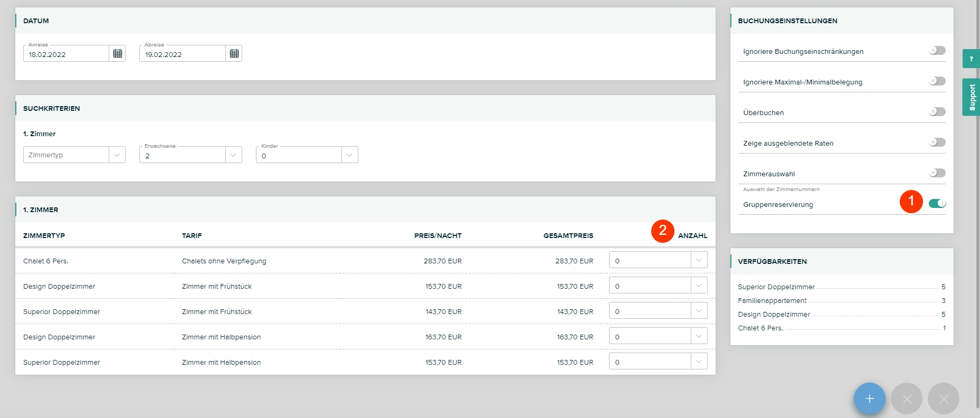Open Anzahl dropdown for Chalet 6 Pers.
The image size is (980, 418).
coord(658,260)
